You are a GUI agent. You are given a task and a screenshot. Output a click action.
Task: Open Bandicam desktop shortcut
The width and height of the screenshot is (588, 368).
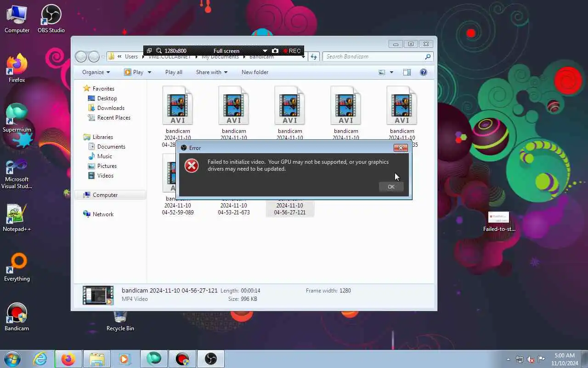point(17,317)
